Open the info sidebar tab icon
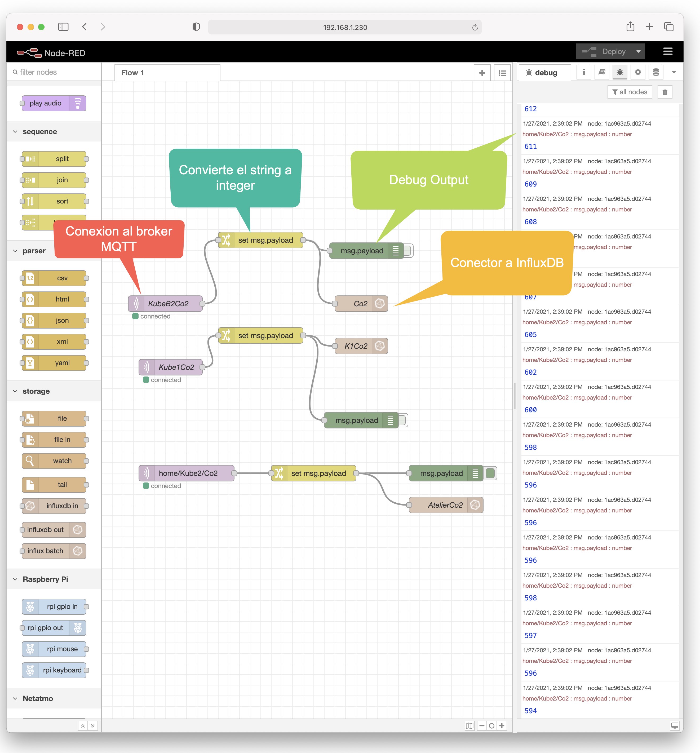700x753 pixels. pyautogui.click(x=584, y=72)
